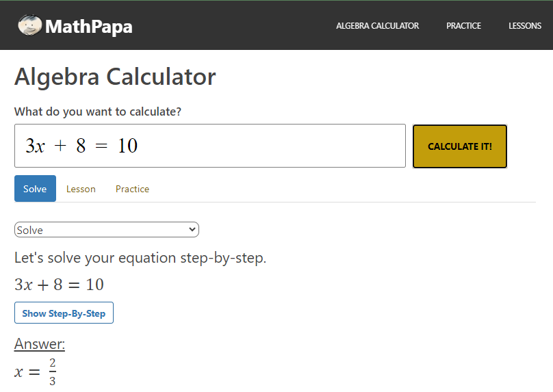Click the "Let's solve your equation step-by-step" text
The width and height of the screenshot is (553, 392).
point(140,258)
